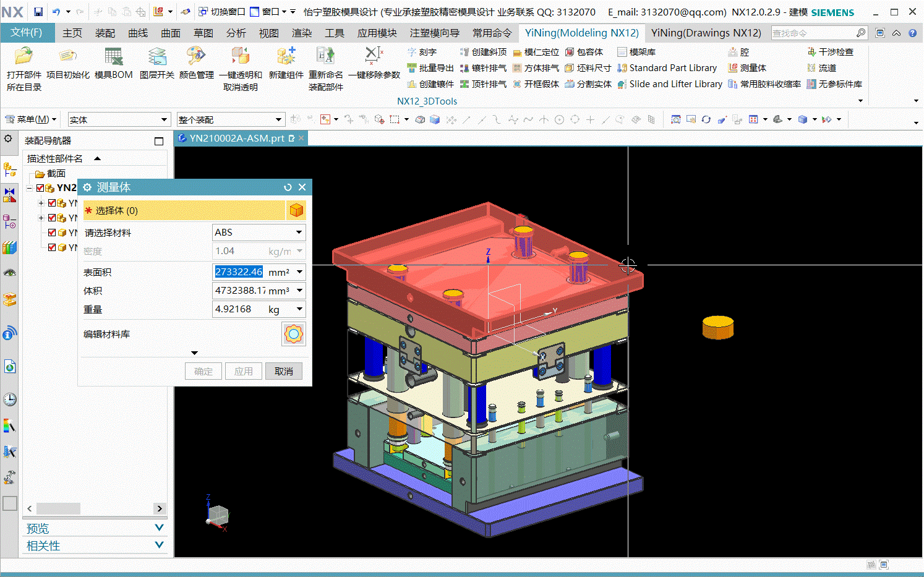Expand more options arrow in 测量体 dialog
924x577 pixels.
(x=194, y=353)
